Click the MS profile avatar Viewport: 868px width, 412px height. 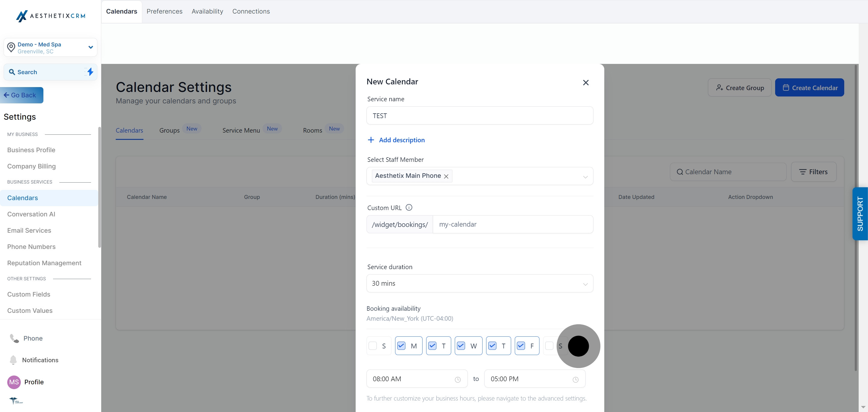(14, 382)
